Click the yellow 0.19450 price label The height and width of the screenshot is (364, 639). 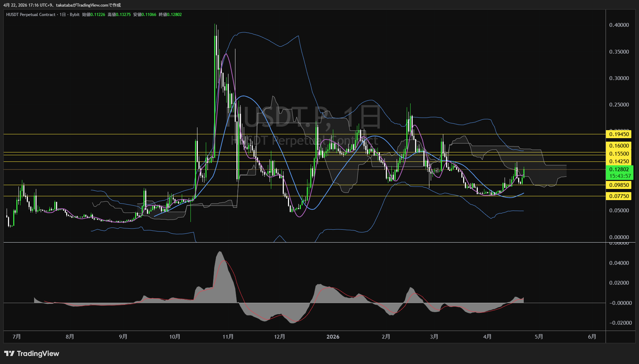click(x=619, y=134)
